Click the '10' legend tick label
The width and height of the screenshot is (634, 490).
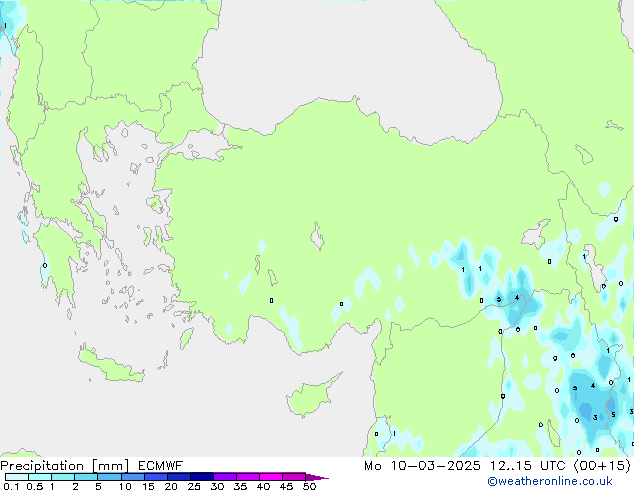click(125, 486)
